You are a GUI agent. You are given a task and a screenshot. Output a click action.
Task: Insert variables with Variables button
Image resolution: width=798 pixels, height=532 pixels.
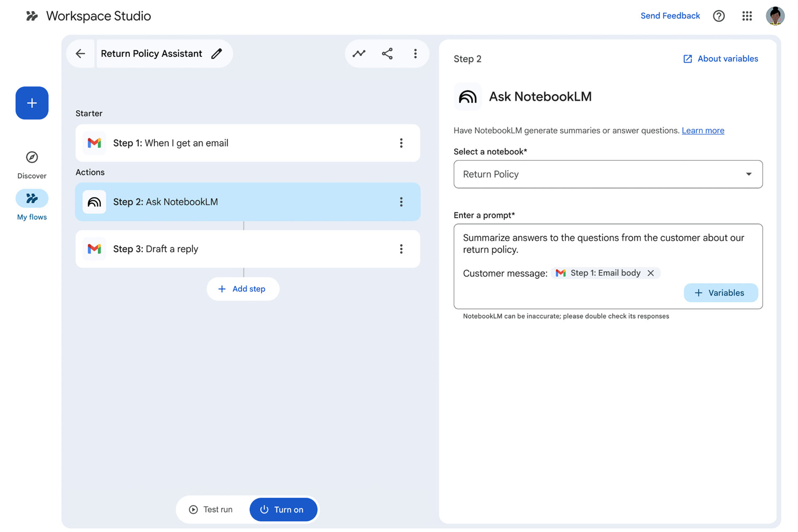point(721,293)
